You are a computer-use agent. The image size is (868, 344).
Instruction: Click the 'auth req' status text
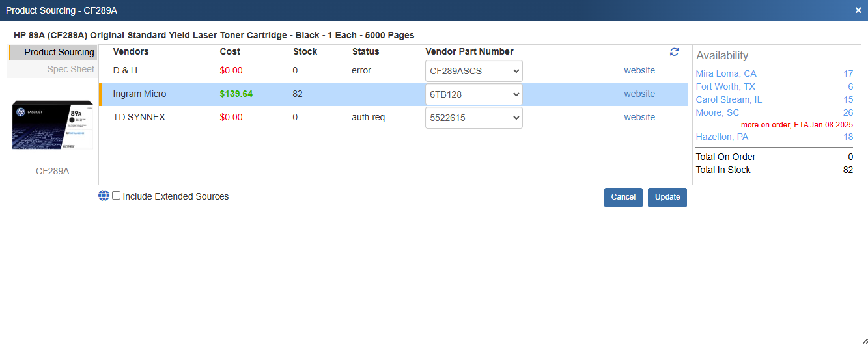tap(369, 118)
